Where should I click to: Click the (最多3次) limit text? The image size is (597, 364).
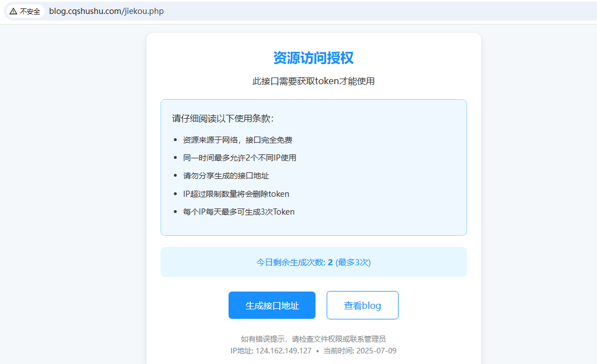[353, 262]
